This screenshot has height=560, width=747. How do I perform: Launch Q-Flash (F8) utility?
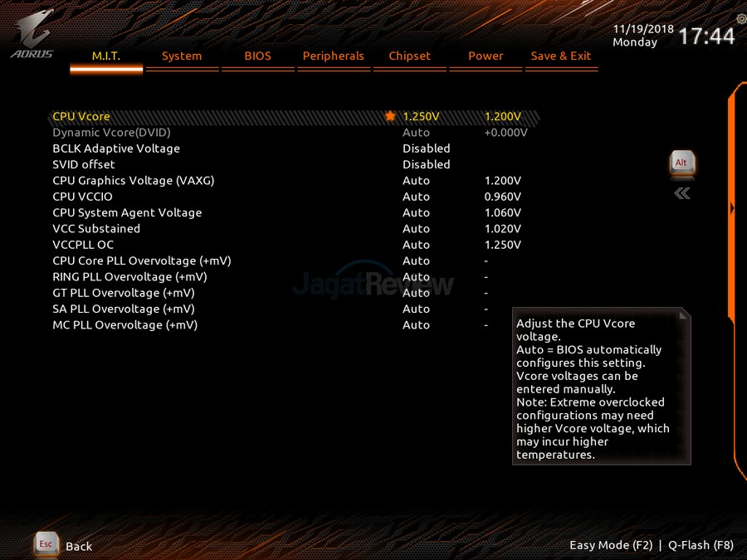click(701, 545)
